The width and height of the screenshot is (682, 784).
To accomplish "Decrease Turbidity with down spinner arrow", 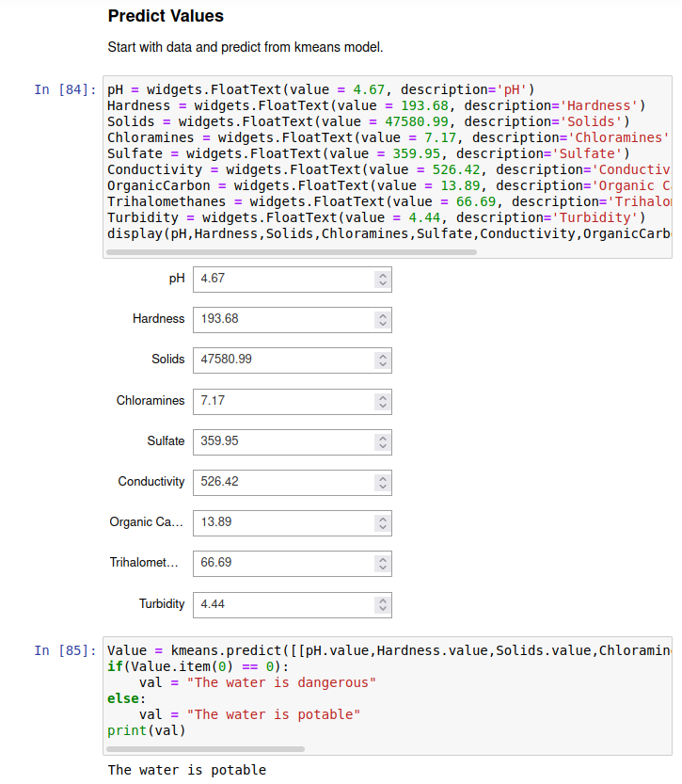I will point(383,609).
